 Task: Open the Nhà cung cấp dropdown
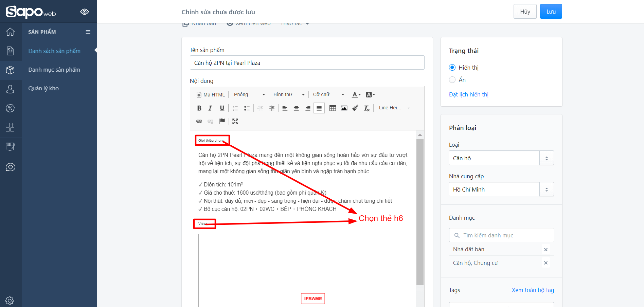point(501,189)
